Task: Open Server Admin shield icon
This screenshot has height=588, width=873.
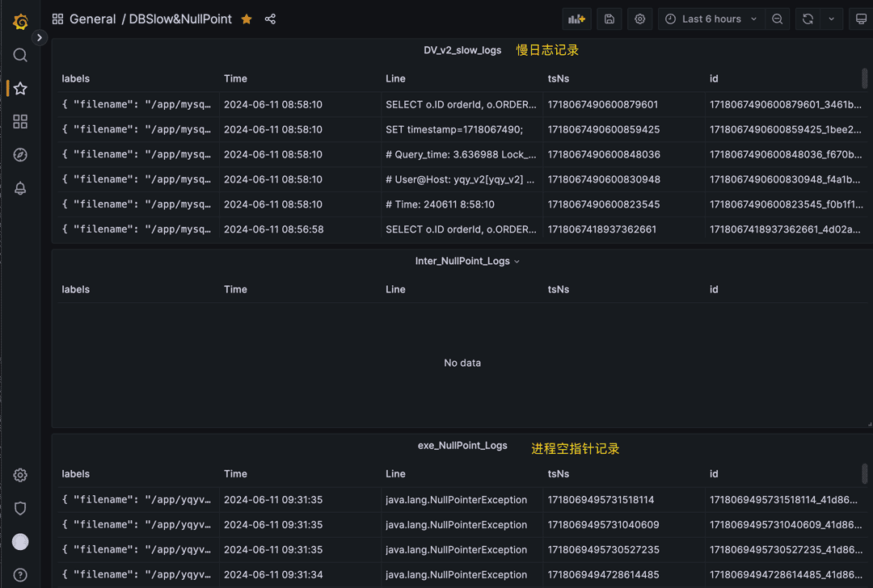Action: pos(20,509)
